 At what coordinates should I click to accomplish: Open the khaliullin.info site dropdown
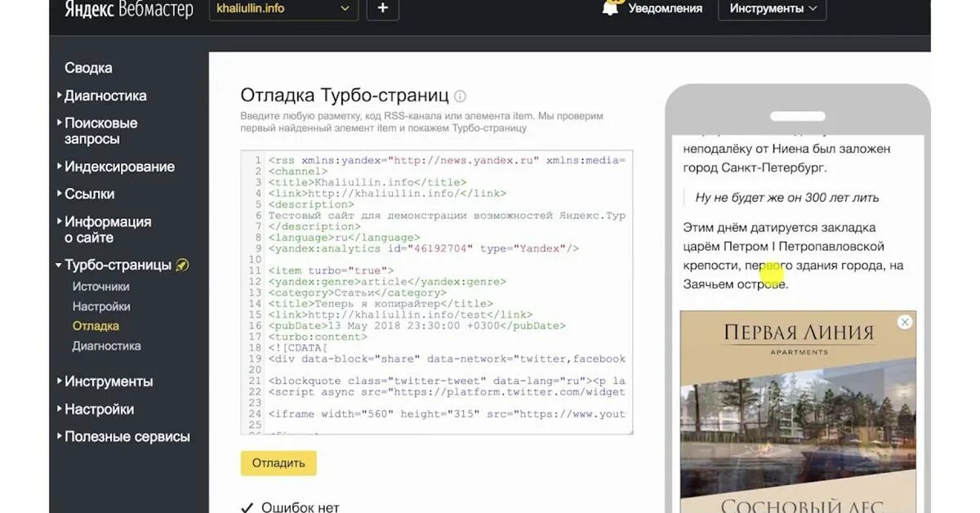(283, 9)
